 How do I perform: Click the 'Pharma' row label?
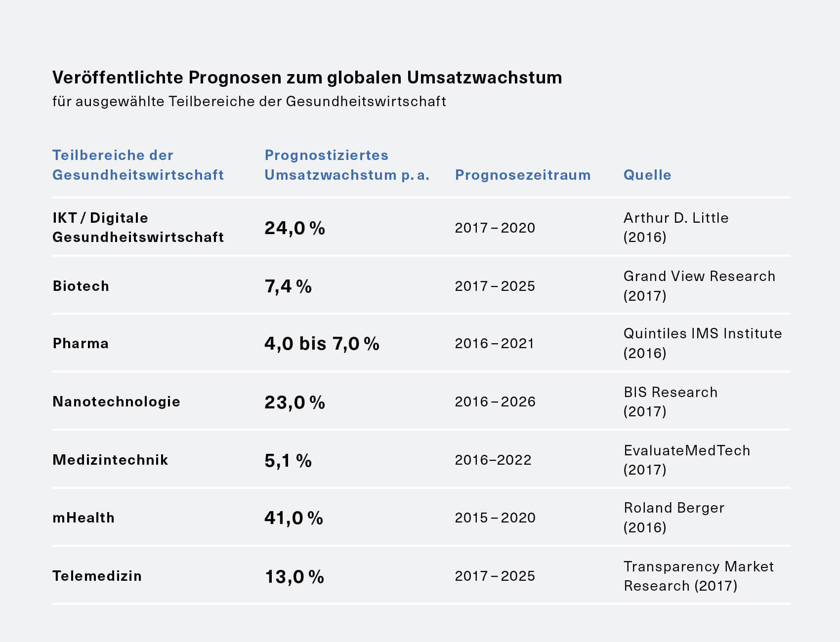[x=81, y=343]
